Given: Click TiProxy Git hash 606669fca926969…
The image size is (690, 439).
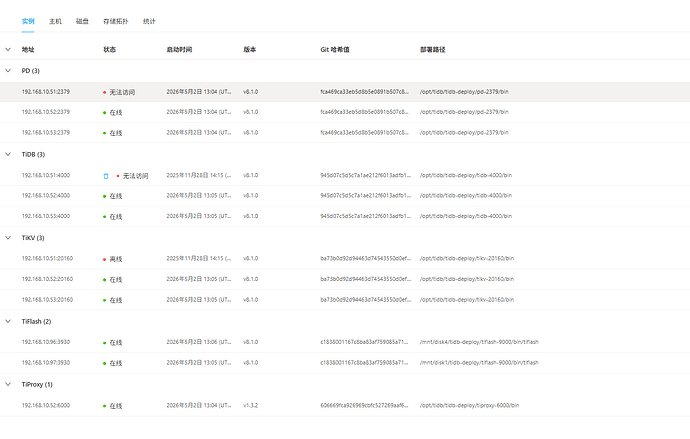Looking at the screenshot, I should 364,405.
